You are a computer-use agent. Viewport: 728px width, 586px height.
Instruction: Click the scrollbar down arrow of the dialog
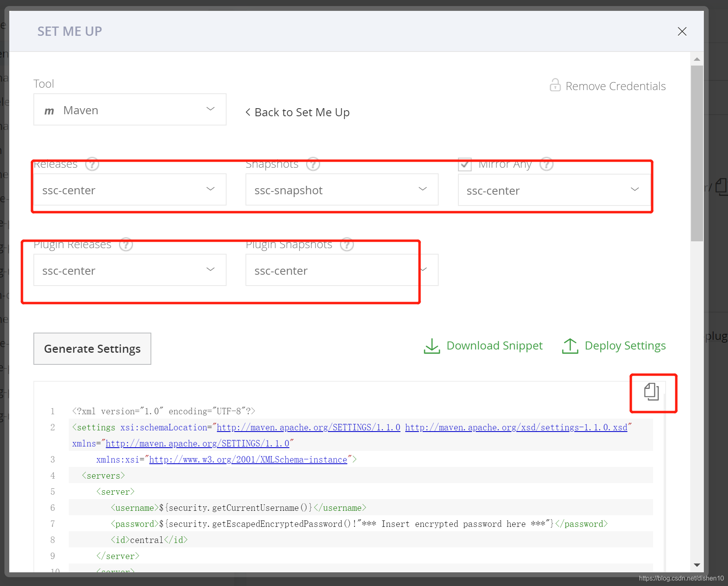[697, 565]
